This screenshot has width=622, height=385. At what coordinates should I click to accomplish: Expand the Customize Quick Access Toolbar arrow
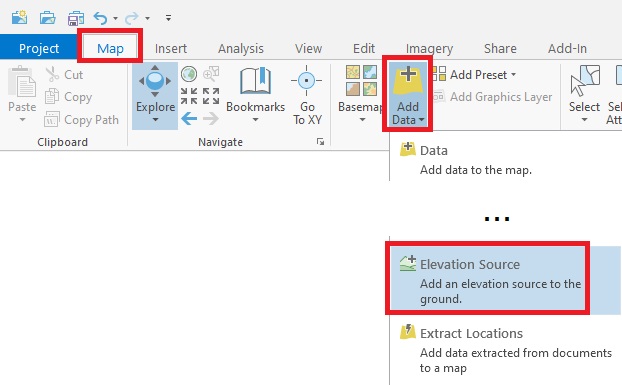(169, 18)
